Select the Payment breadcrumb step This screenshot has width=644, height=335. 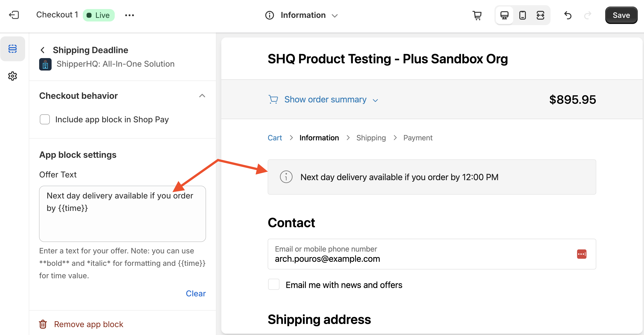coord(417,138)
